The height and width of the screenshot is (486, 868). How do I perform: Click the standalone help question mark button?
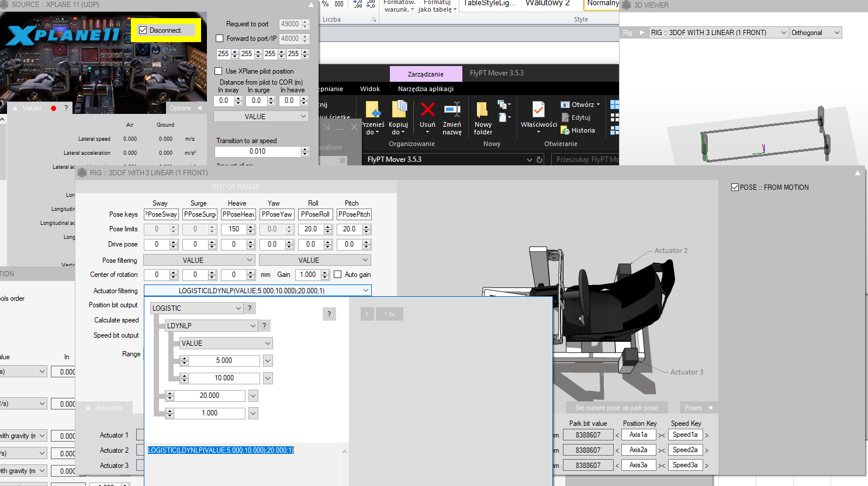[329, 314]
